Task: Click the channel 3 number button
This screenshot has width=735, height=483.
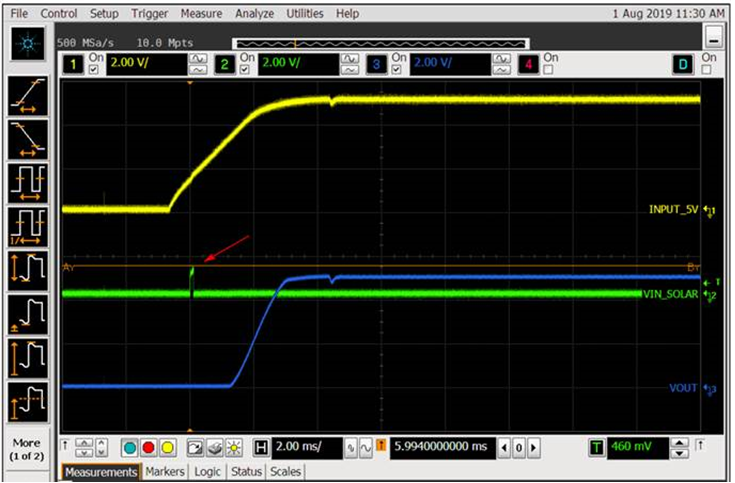Action: click(x=376, y=64)
